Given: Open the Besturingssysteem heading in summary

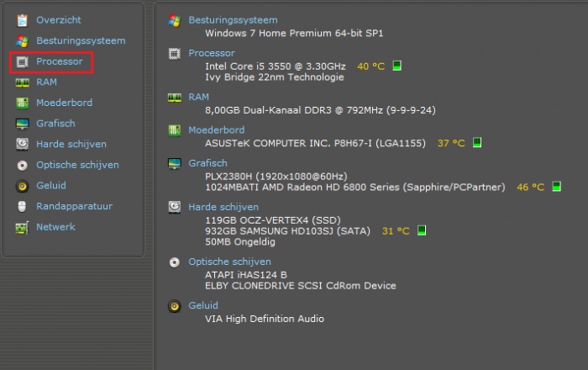Looking at the screenshot, I should [x=233, y=20].
